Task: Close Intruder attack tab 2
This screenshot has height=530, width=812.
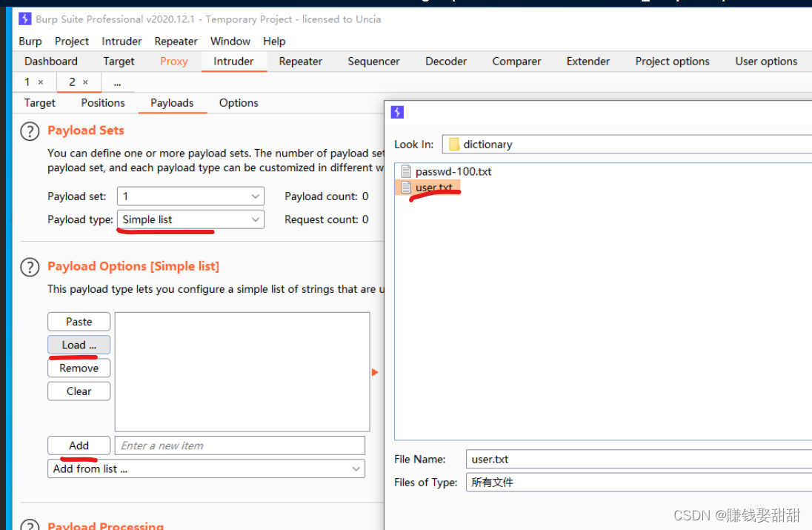Action: click(x=85, y=82)
